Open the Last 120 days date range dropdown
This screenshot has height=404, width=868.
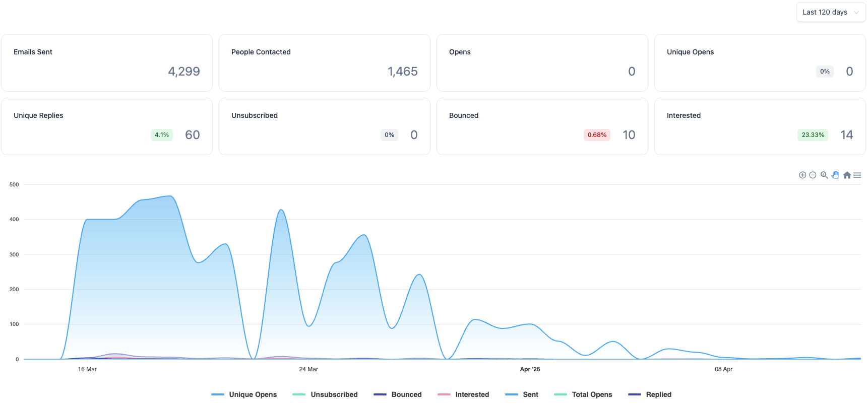831,12
